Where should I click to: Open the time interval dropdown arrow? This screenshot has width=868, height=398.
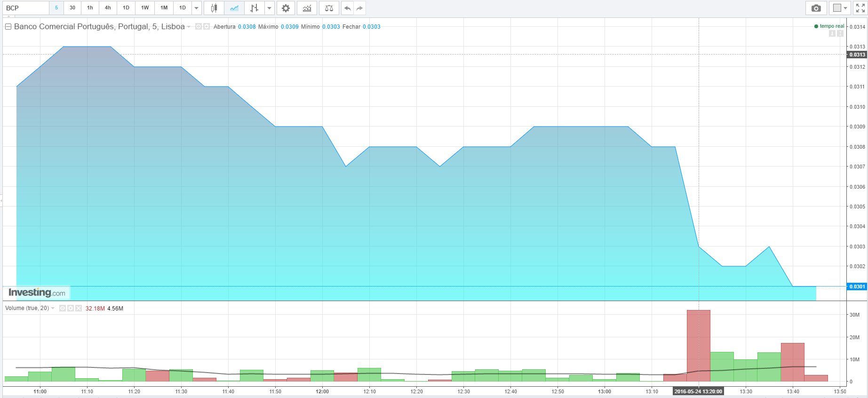(x=197, y=8)
